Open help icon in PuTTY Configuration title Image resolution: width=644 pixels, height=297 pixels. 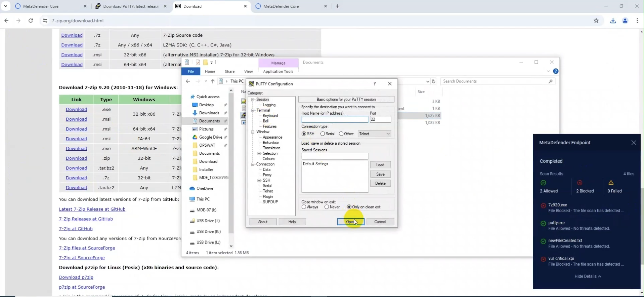coord(375,84)
